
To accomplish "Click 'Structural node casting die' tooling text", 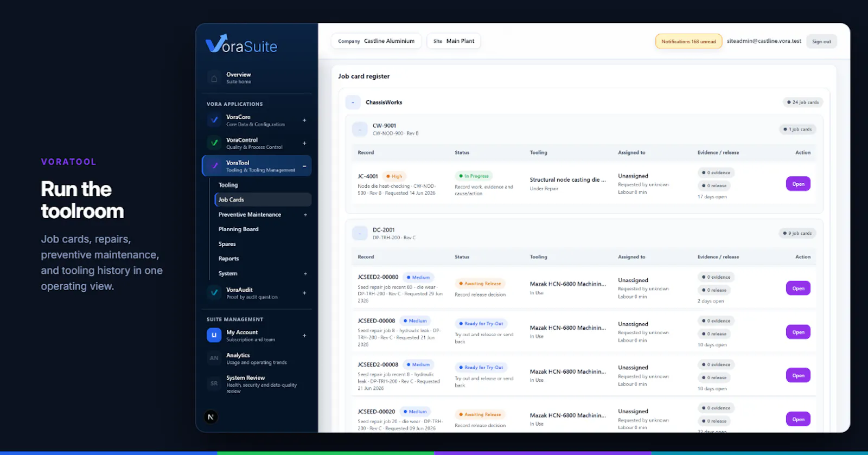I will point(568,180).
